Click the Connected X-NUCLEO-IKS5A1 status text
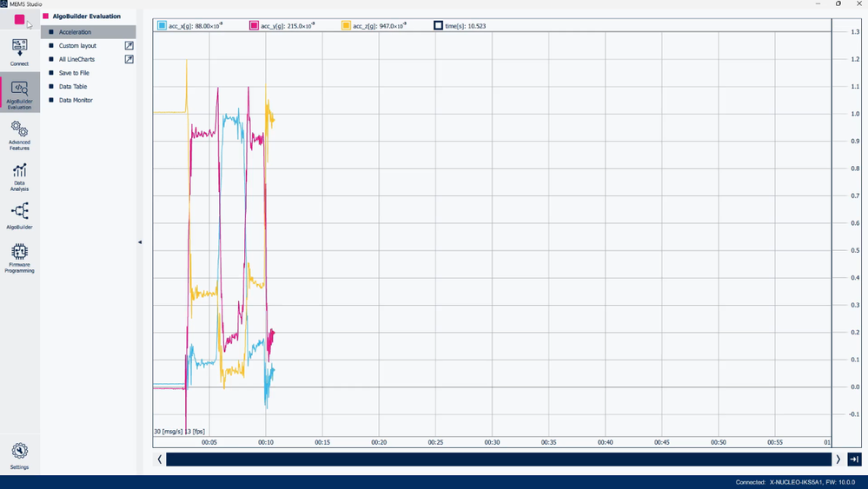Image resolution: width=868 pixels, height=489 pixels. tap(796, 482)
